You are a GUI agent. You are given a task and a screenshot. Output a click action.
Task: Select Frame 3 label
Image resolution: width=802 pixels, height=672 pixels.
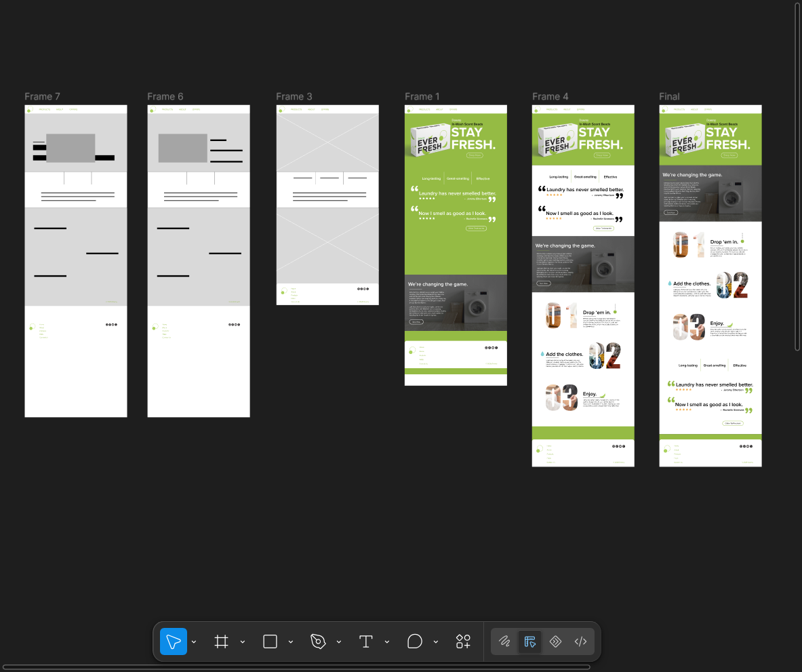[294, 97]
